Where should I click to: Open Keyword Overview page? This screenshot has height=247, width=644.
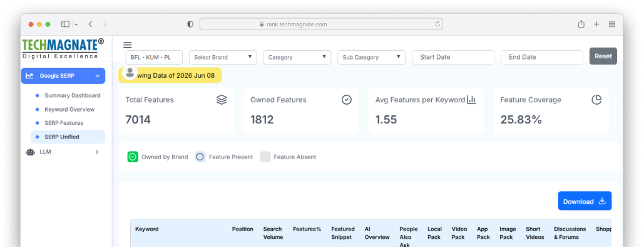[69, 110]
